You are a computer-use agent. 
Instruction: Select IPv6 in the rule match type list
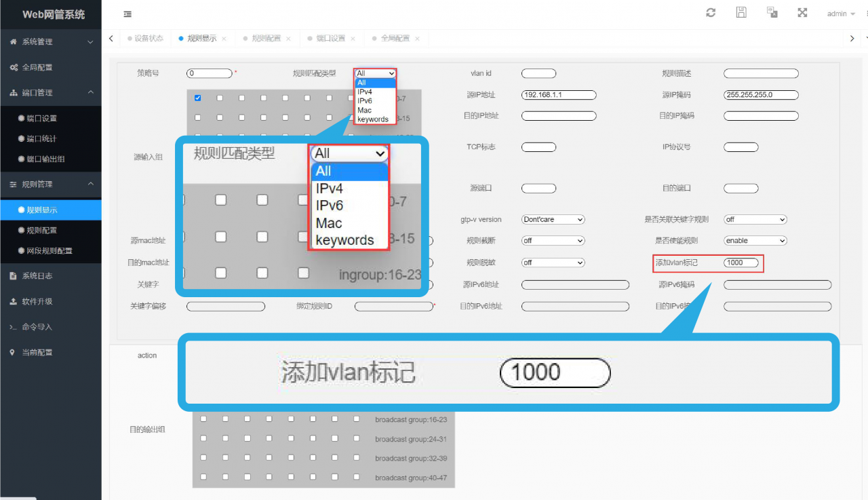pos(365,100)
